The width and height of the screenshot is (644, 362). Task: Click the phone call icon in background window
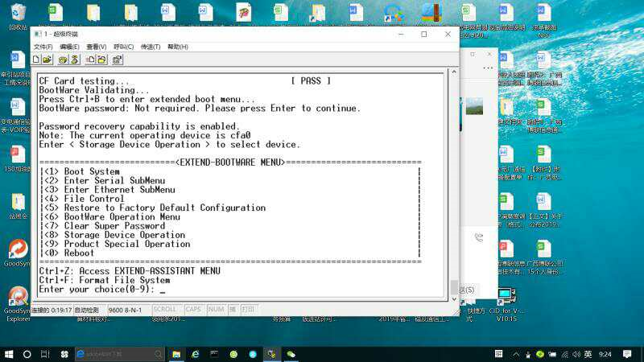click(479, 237)
